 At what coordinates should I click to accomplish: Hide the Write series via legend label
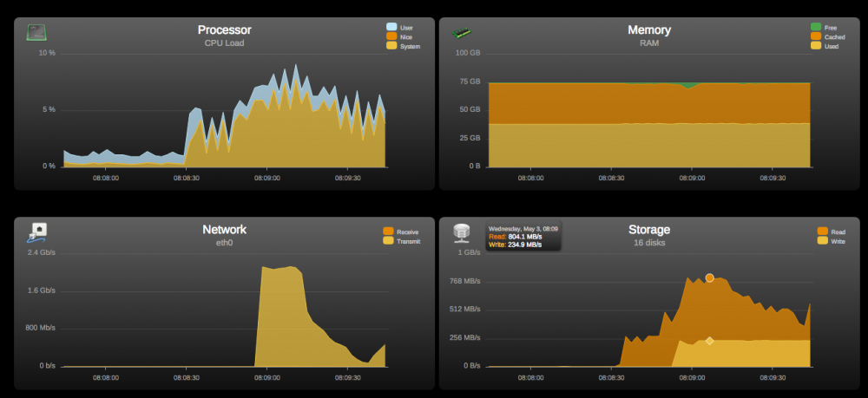pos(838,242)
